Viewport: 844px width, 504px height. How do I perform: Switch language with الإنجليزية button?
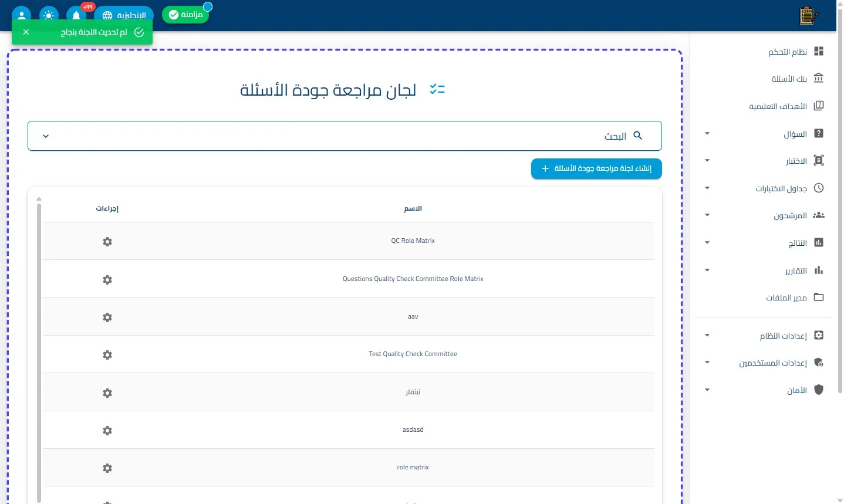(x=124, y=15)
